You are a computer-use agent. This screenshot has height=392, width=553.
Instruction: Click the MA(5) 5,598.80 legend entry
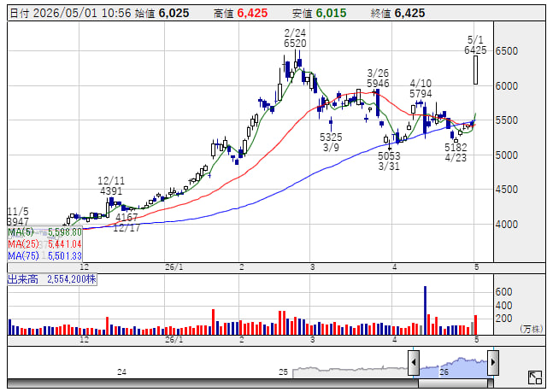pos(44,232)
